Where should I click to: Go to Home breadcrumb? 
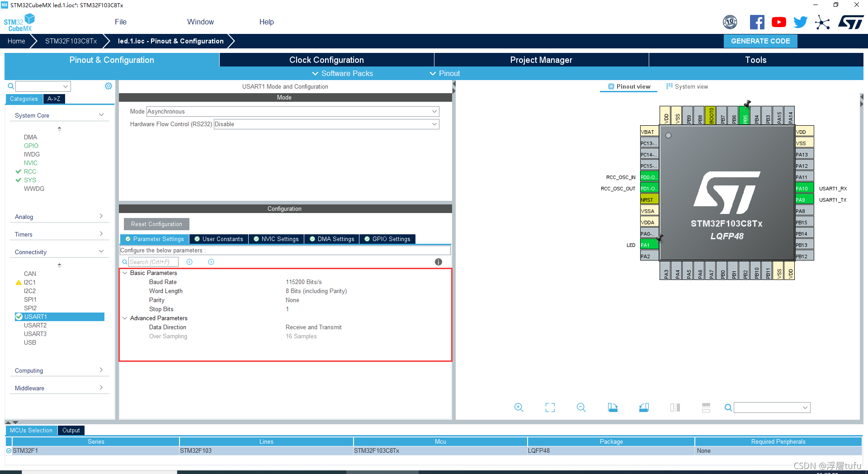coord(16,41)
